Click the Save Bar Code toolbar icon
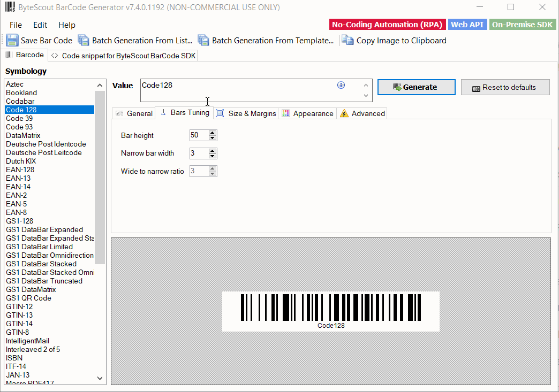The height and width of the screenshot is (392, 559). (x=12, y=40)
